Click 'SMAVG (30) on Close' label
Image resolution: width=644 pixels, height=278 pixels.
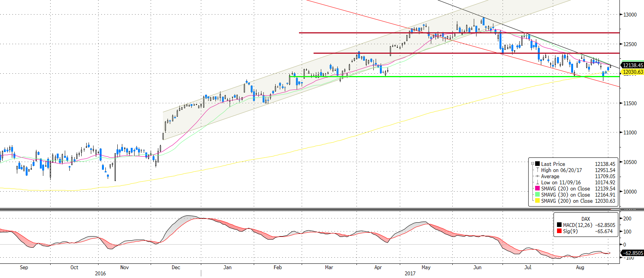pyautogui.click(x=565, y=195)
